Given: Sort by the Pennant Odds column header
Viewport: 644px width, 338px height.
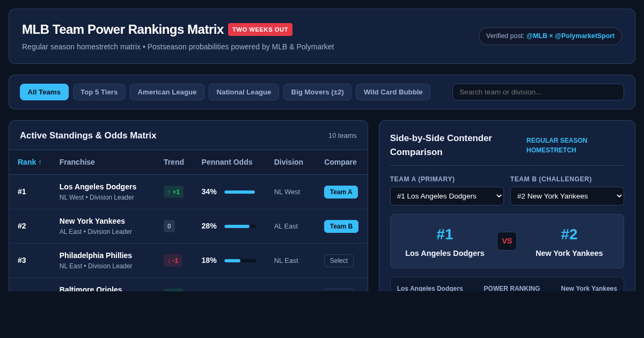Looking at the screenshot, I should coord(227,162).
